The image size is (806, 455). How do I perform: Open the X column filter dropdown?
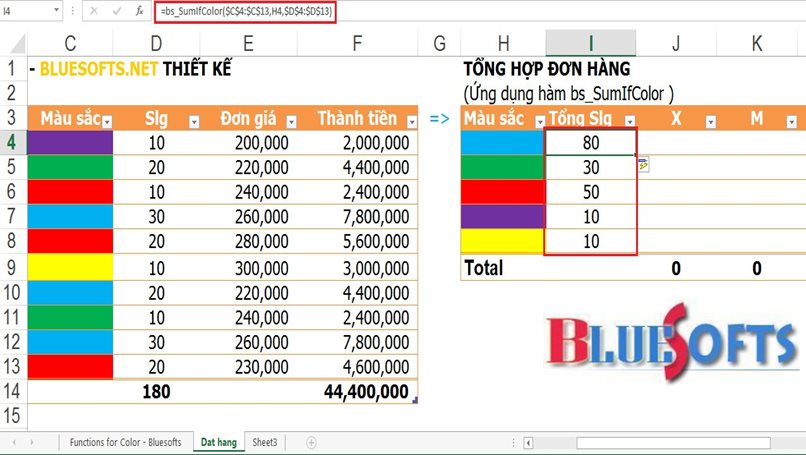pyautogui.click(x=711, y=122)
